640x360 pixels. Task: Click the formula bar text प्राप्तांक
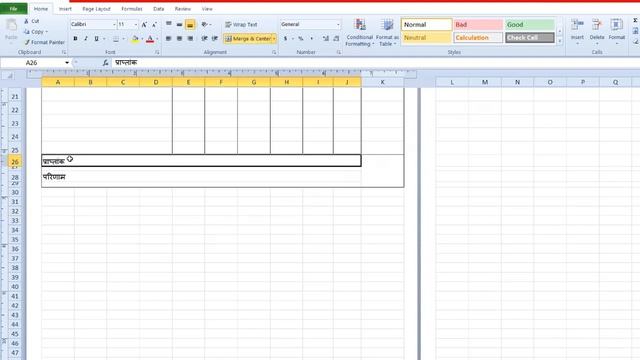pyautogui.click(x=126, y=62)
